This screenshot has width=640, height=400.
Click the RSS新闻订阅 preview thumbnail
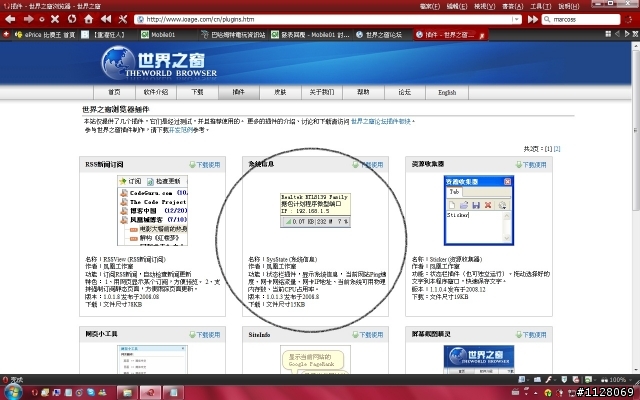(x=152, y=211)
